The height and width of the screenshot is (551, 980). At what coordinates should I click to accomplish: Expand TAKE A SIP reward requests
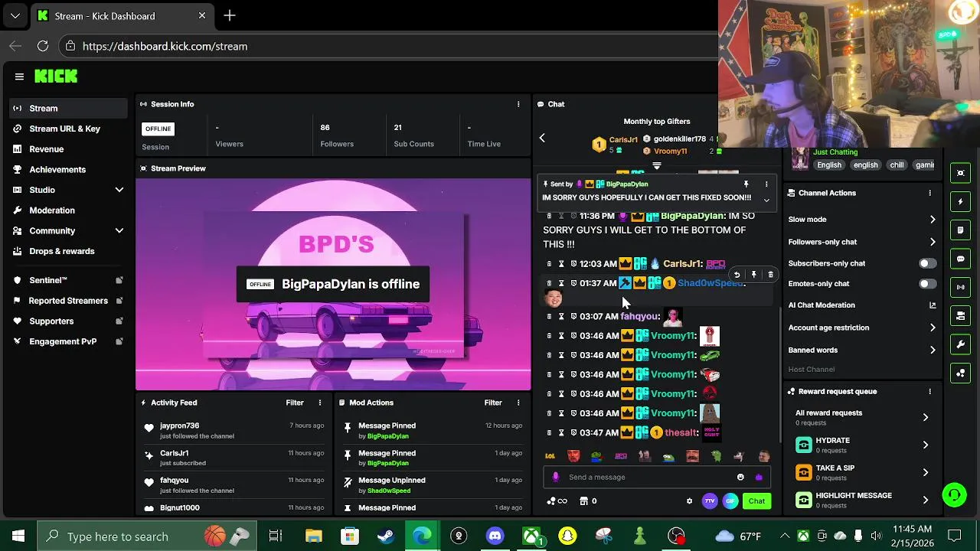coord(925,473)
